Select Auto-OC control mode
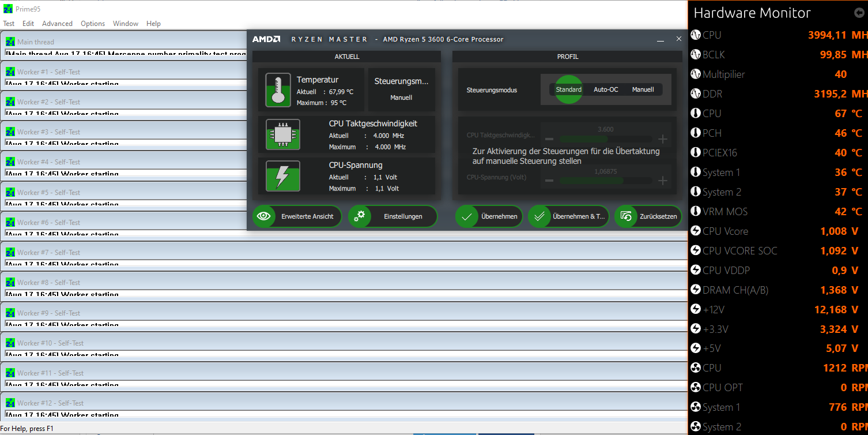This screenshot has width=868, height=435. [x=606, y=89]
